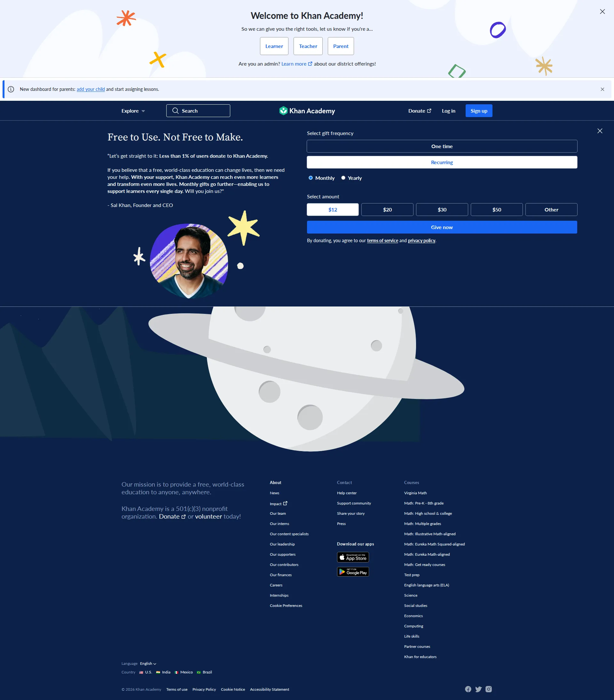Click in the Search field
The image size is (614, 700).
[x=198, y=111]
